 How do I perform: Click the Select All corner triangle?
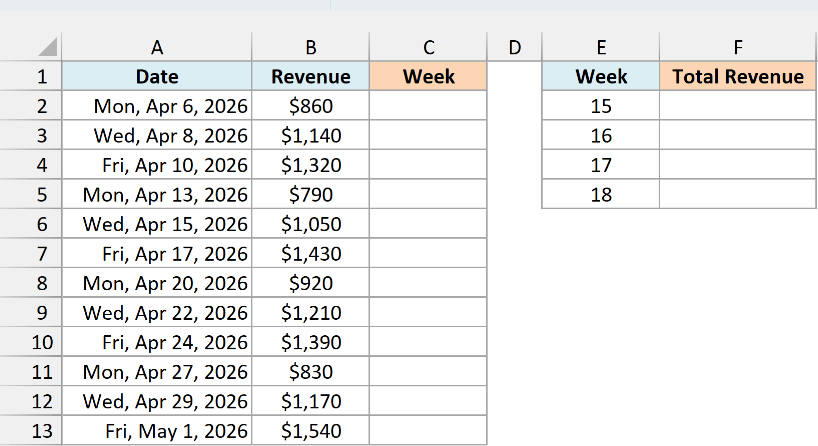pos(47,47)
